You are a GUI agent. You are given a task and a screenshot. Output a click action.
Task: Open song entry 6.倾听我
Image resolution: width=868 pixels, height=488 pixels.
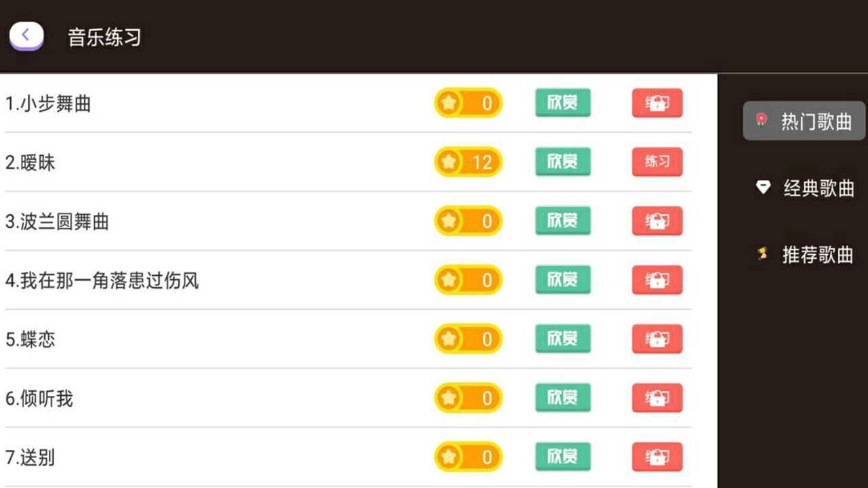[39, 399]
